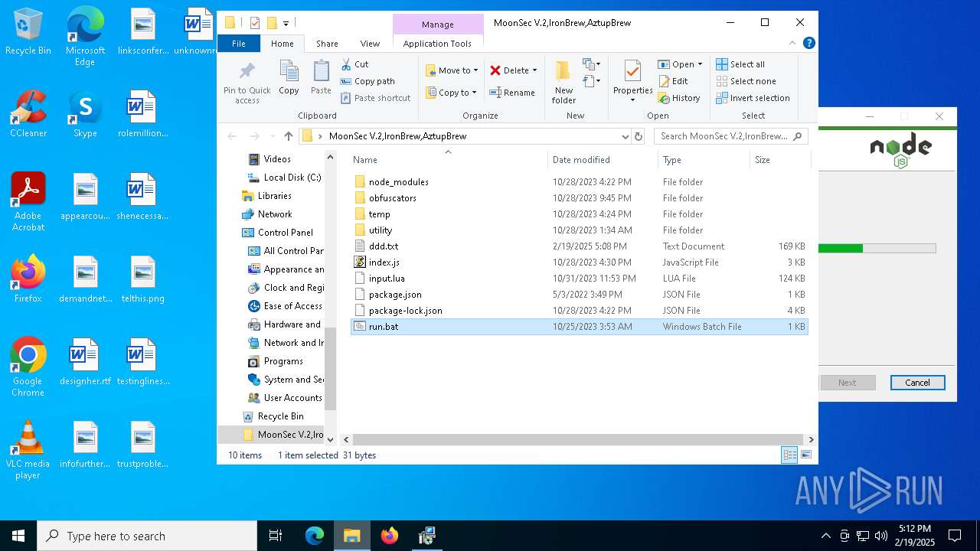Open Explorer Help question icon
Screen dimensions: 980x551
click(x=808, y=44)
